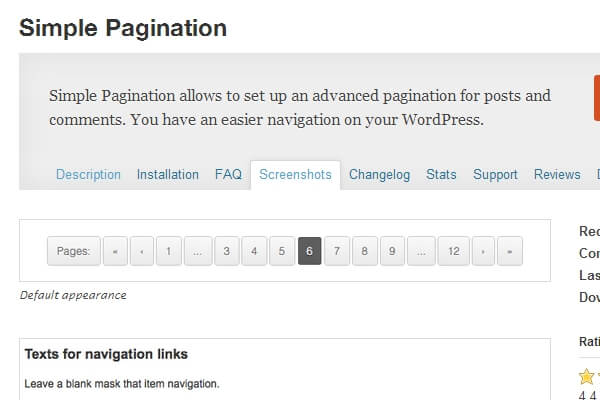The height and width of the screenshot is (400, 600).
Task: Go to the Support tab
Action: (x=495, y=174)
